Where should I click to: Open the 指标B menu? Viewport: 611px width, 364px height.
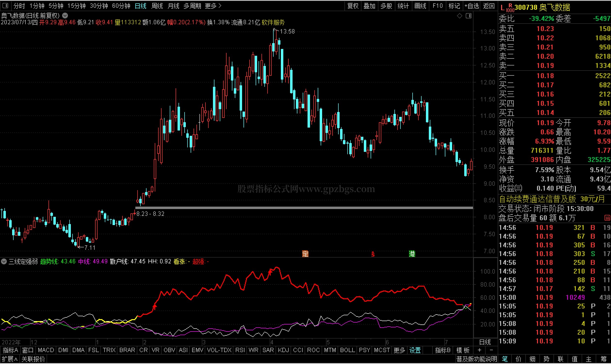[443, 350]
